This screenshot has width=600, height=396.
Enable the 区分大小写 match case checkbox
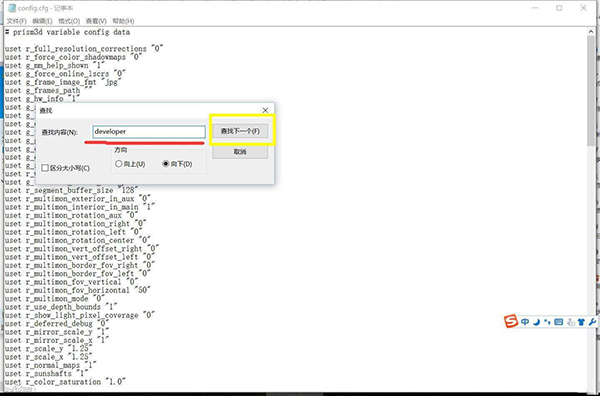[x=45, y=168]
